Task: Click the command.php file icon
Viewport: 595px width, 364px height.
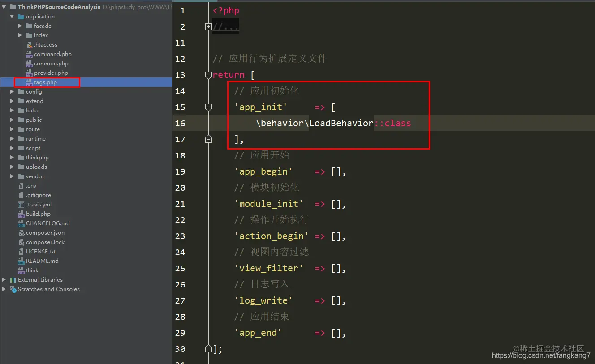Action: click(30, 54)
